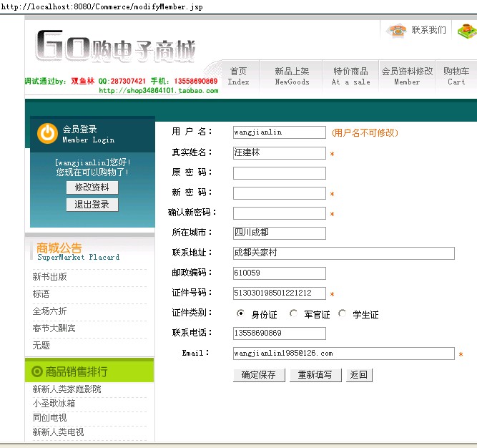The image size is (477, 448).
Task: Click the 原密码 input field
Action: [280, 173]
